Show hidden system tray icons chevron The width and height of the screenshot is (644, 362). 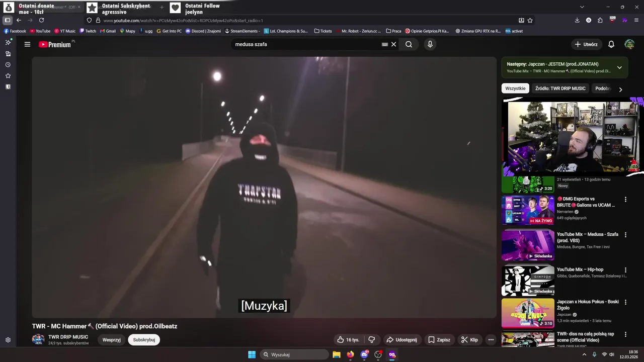pyautogui.click(x=584, y=354)
